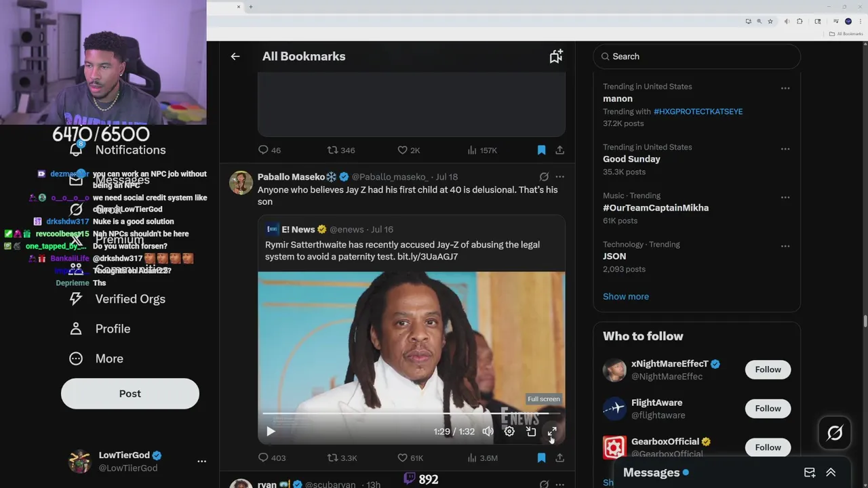Open the Jul 18 timestamp on Paballo's post
This screenshot has height=488, width=868.
point(446,177)
